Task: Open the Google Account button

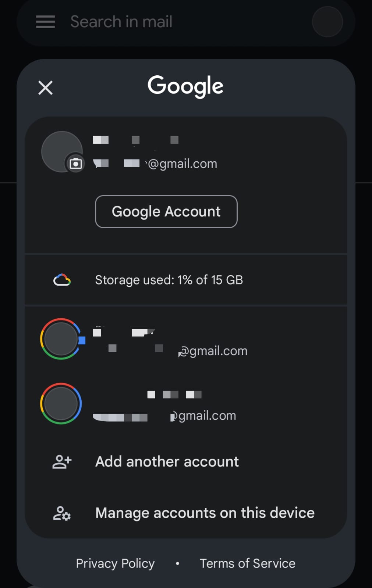Action: (166, 212)
